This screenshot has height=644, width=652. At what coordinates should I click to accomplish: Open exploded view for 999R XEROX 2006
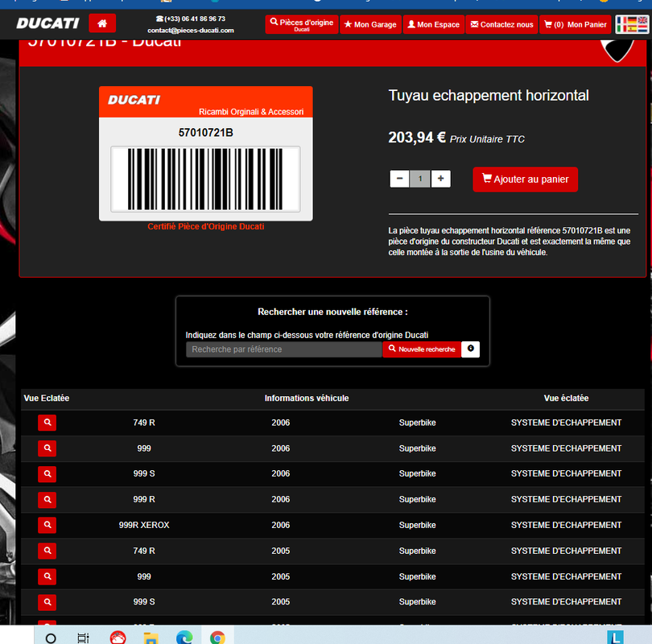point(47,525)
